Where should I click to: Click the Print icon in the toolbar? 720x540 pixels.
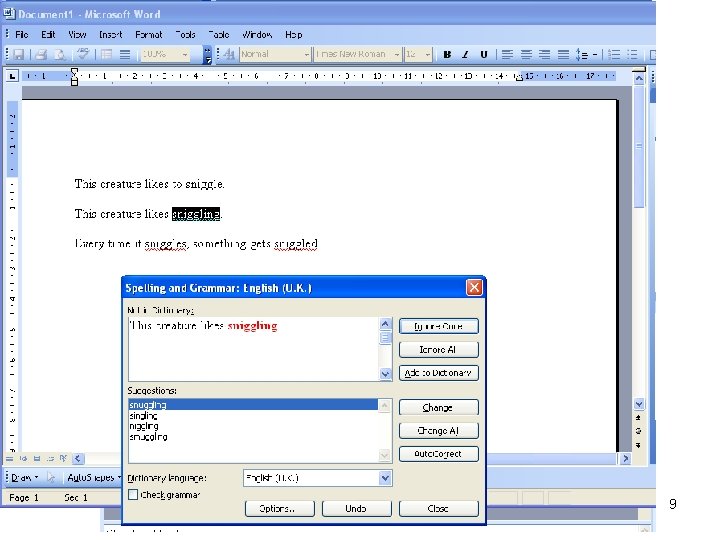(x=41, y=54)
